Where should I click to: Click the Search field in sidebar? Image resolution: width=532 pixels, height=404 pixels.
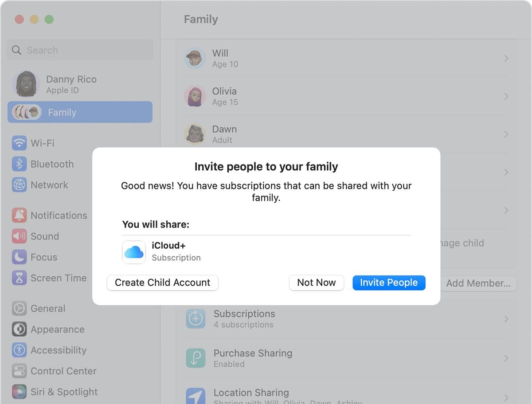point(84,50)
